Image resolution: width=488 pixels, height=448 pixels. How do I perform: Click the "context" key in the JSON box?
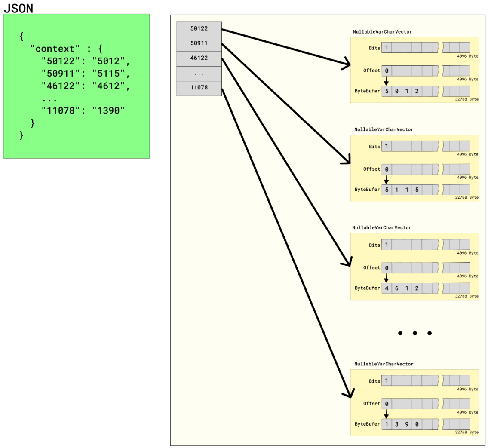[55, 49]
